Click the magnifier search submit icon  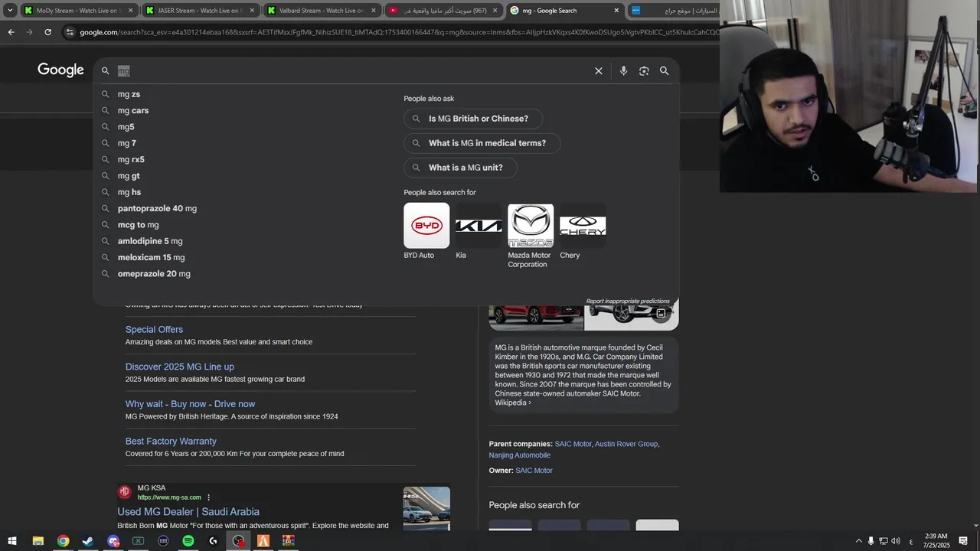pyautogui.click(x=665, y=70)
